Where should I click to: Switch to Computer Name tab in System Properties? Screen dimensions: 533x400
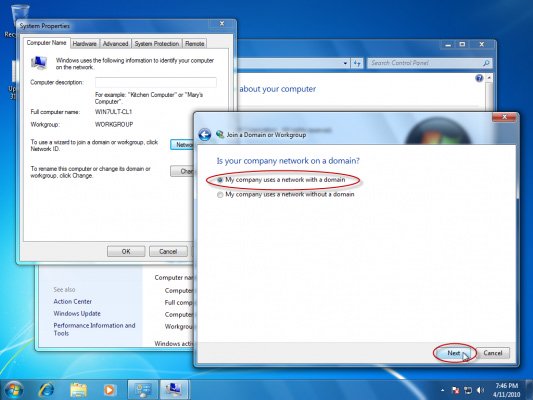coord(47,43)
